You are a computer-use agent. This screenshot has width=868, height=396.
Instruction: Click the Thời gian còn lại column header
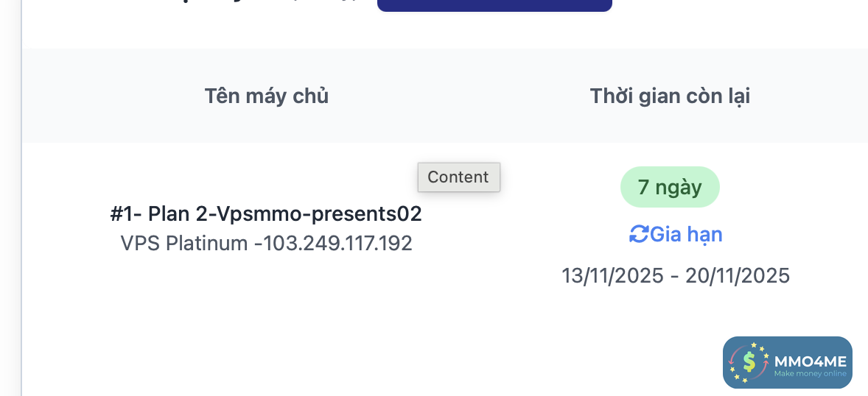point(670,96)
